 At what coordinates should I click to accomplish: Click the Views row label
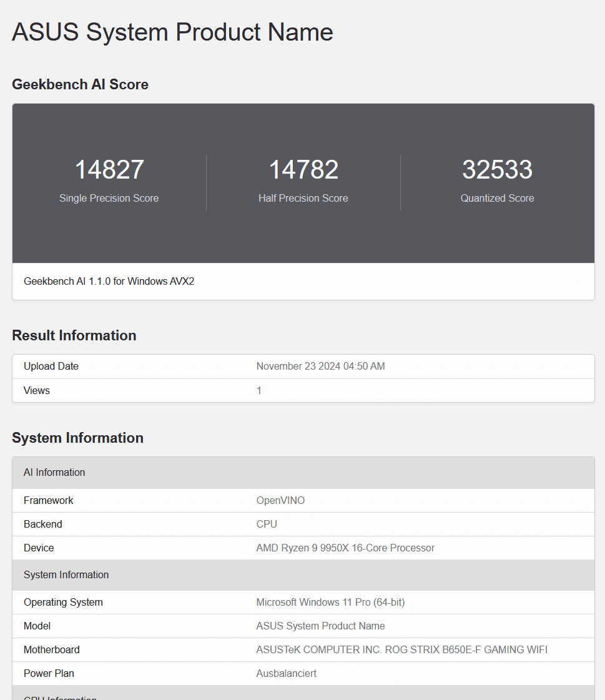(x=37, y=391)
